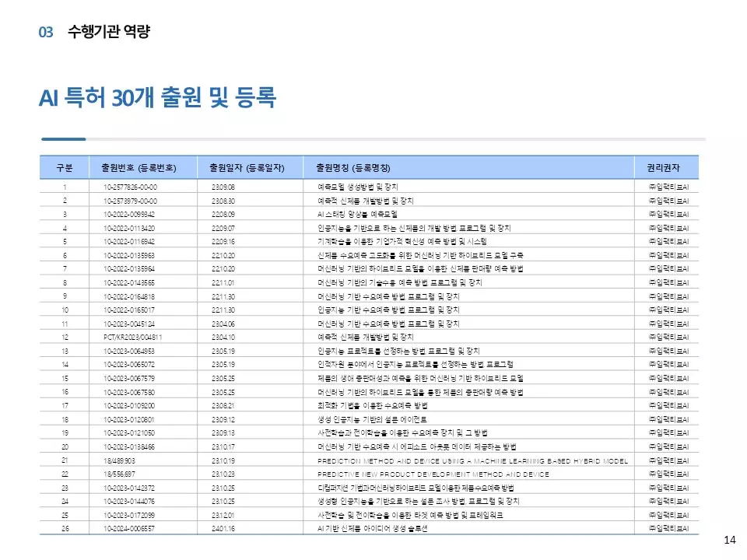
Task: Click application number 10-2023-0172099
Action: tap(129, 515)
